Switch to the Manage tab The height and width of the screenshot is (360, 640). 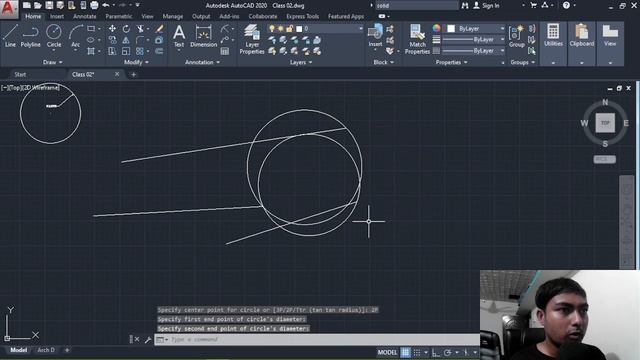click(173, 16)
